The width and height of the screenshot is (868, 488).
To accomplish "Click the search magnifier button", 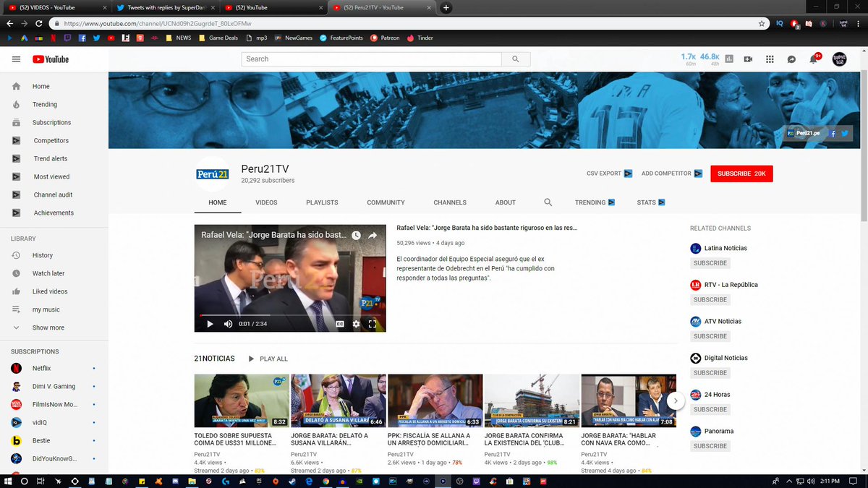I will click(x=516, y=59).
